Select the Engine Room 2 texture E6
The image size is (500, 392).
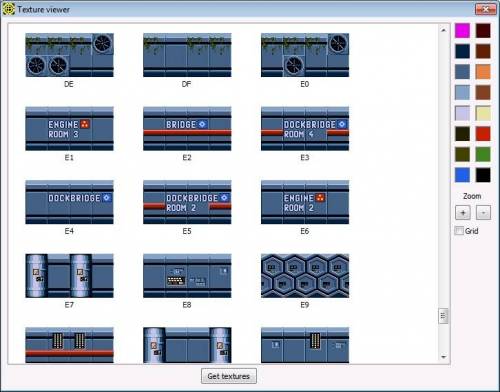(305, 202)
